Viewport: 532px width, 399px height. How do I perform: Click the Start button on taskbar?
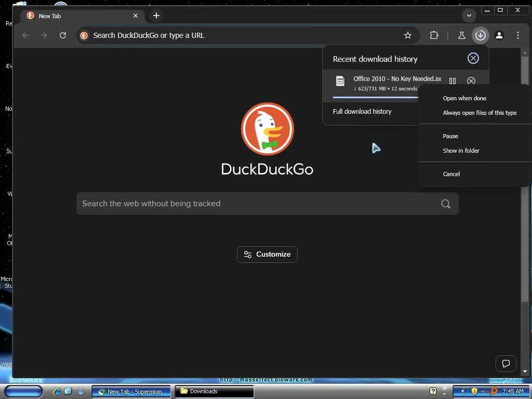tap(23, 391)
